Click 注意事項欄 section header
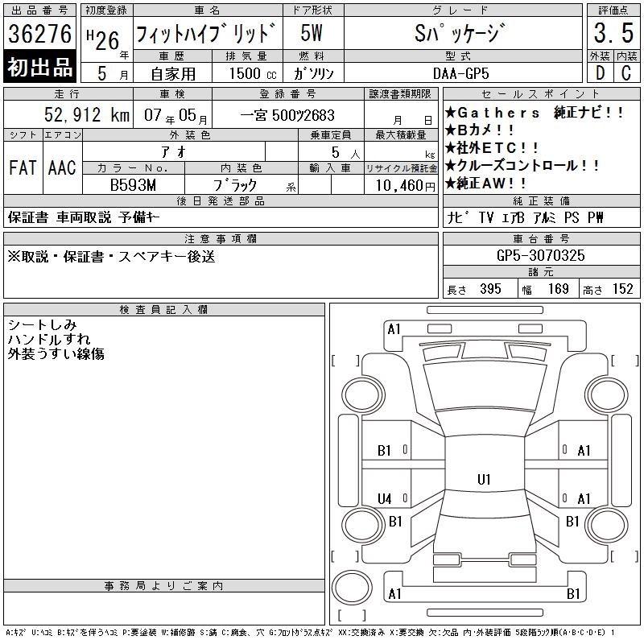The height and width of the screenshot is (644, 644). pos(221,239)
